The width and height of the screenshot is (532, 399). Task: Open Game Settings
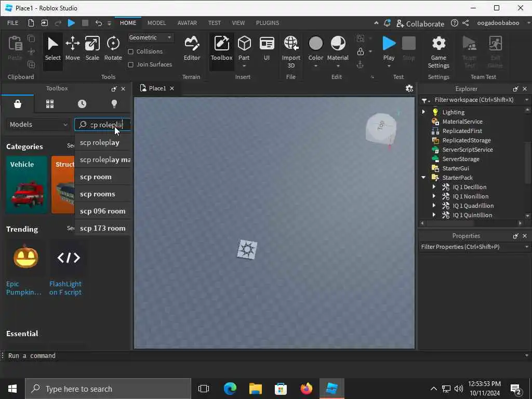pyautogui.click(x=438, y=51)
